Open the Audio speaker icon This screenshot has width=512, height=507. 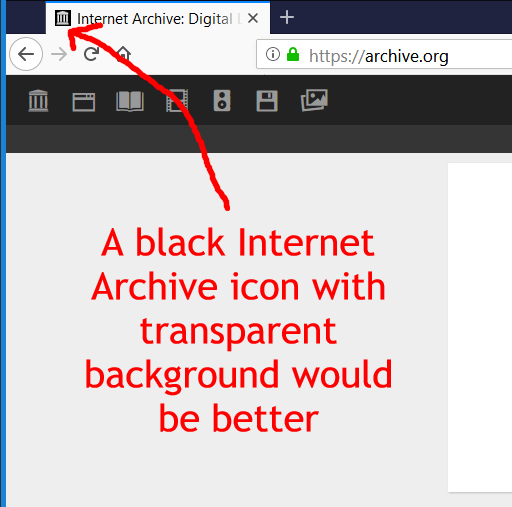pos(222,100)
